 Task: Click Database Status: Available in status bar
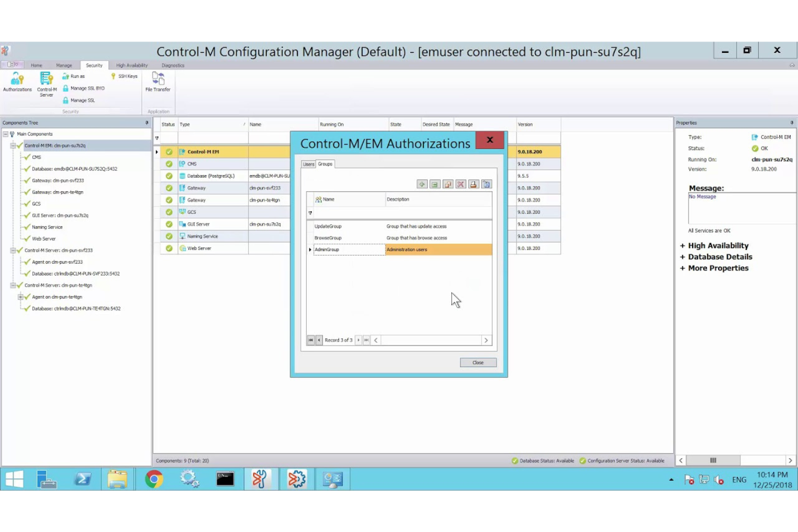click(542, 461)
